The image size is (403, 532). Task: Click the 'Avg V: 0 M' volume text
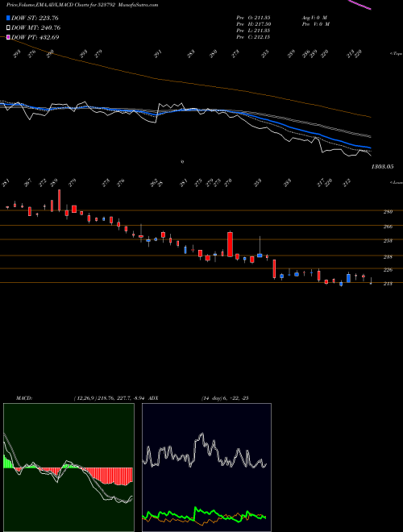[x=315, y=17]
